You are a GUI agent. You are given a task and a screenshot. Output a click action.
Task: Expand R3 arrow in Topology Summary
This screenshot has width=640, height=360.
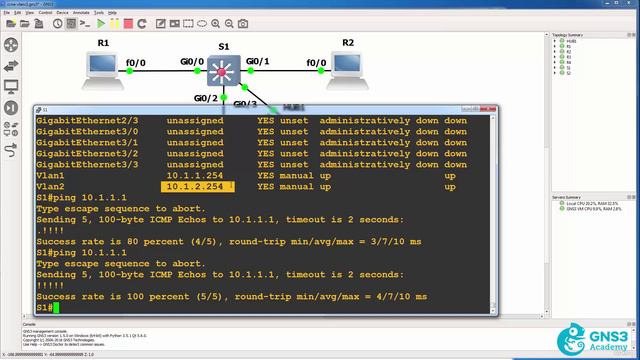click(555, 57)
